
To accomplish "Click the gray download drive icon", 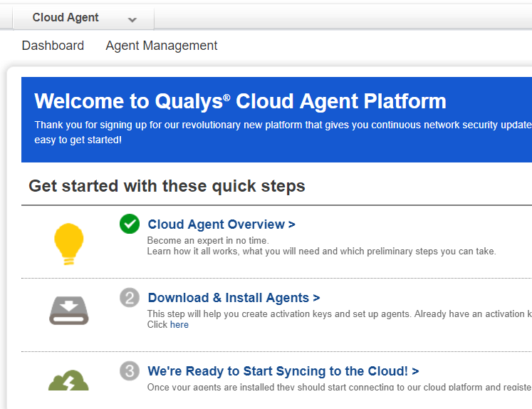I will [69, 311].
